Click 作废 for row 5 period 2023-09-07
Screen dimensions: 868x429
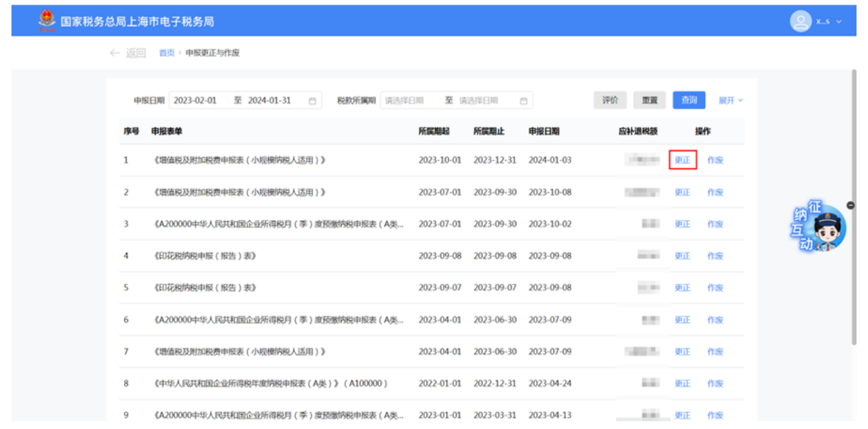[x=715, y=288]
